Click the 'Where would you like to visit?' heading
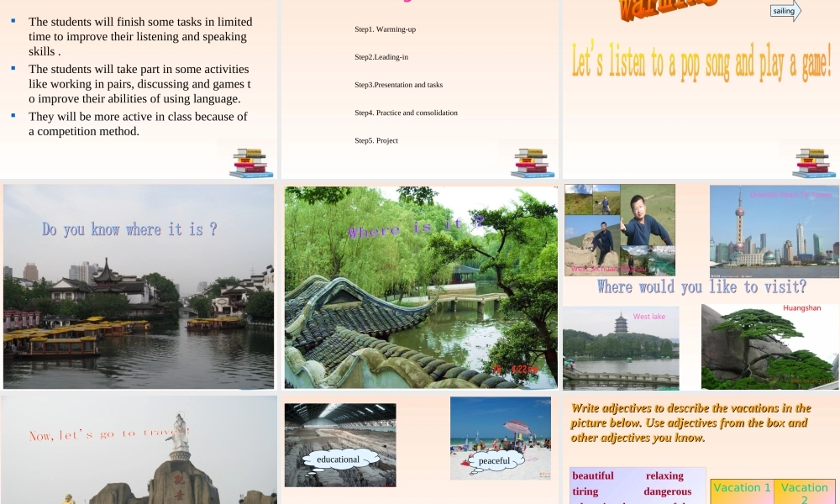 pyautogui.click(x=701, y=287)
